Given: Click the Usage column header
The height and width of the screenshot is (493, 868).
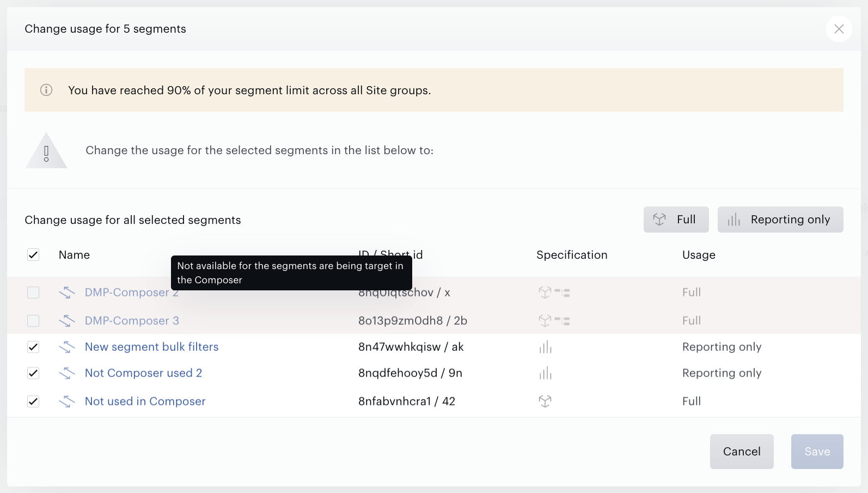Looking at the screenshot, I should (699, 255).
